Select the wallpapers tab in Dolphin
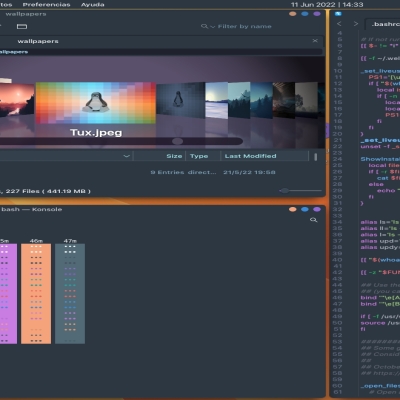Screen dimensions: 400x400 [x=38, y=41]
